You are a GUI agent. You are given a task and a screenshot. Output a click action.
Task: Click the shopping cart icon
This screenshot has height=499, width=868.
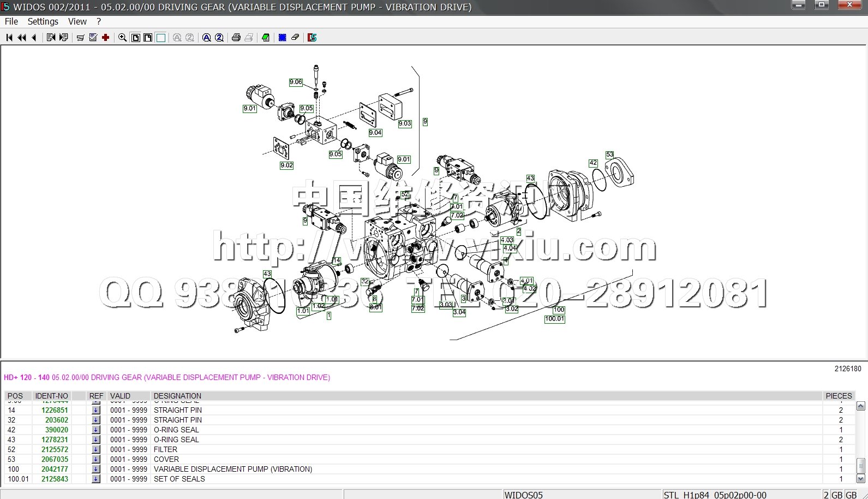80,38
